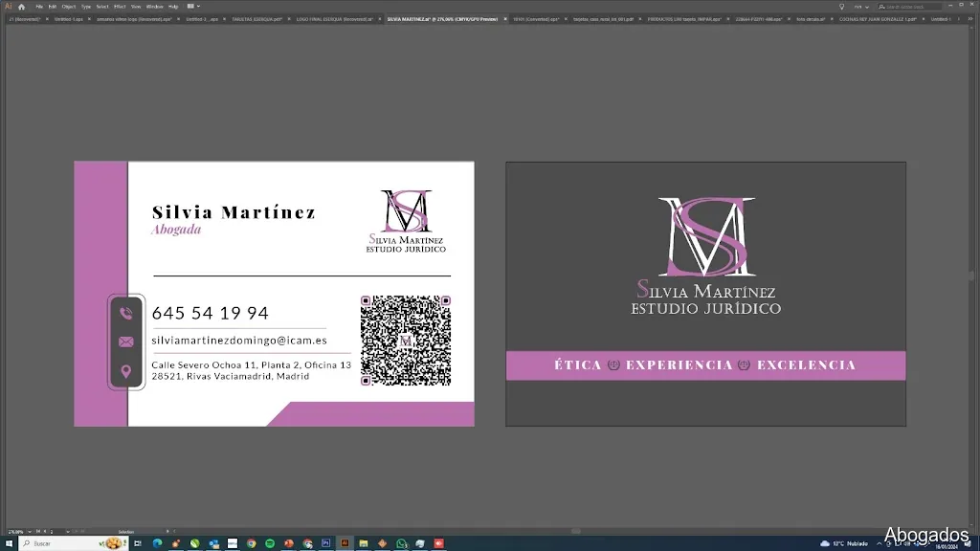
Task: Open Microsoft Edge from the taskbar
Action: pos(157,543)
